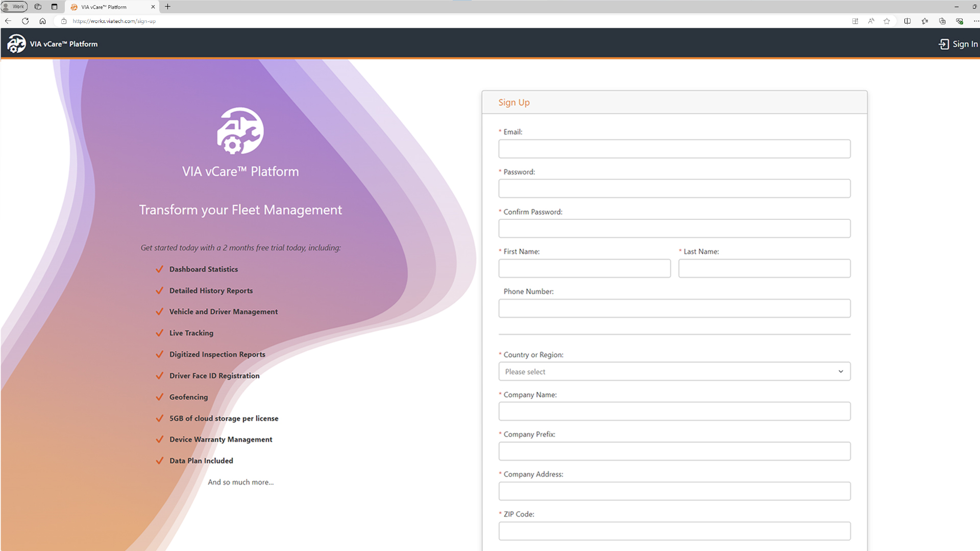This screenshot has height=551, width=980.
Task: Click the large vCare logo on the banner
Action: (x=240, y=131)
